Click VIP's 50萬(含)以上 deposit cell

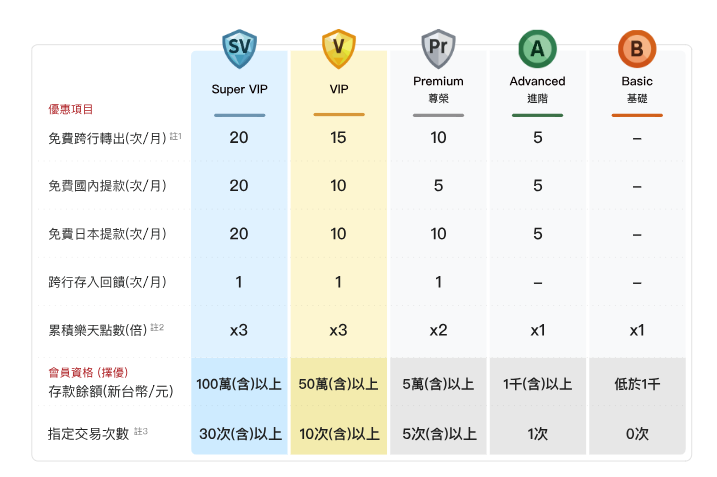point(338,384)
